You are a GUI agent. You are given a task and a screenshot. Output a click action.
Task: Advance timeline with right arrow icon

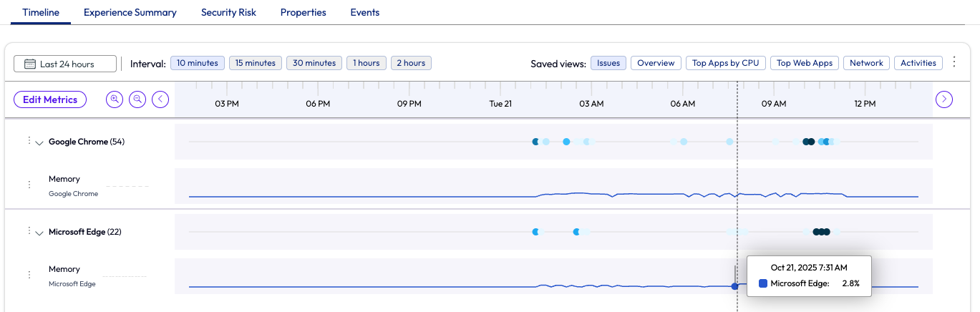[x=944, y=99]
